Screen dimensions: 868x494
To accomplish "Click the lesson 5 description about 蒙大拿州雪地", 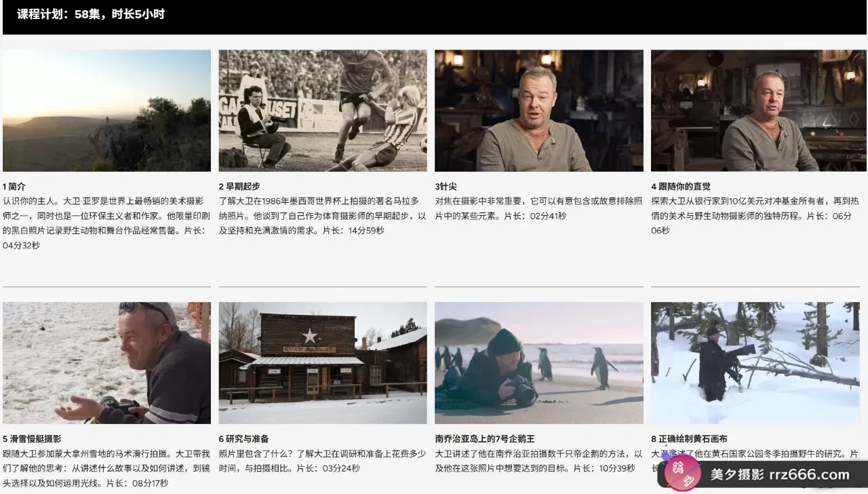I will 106,468.
